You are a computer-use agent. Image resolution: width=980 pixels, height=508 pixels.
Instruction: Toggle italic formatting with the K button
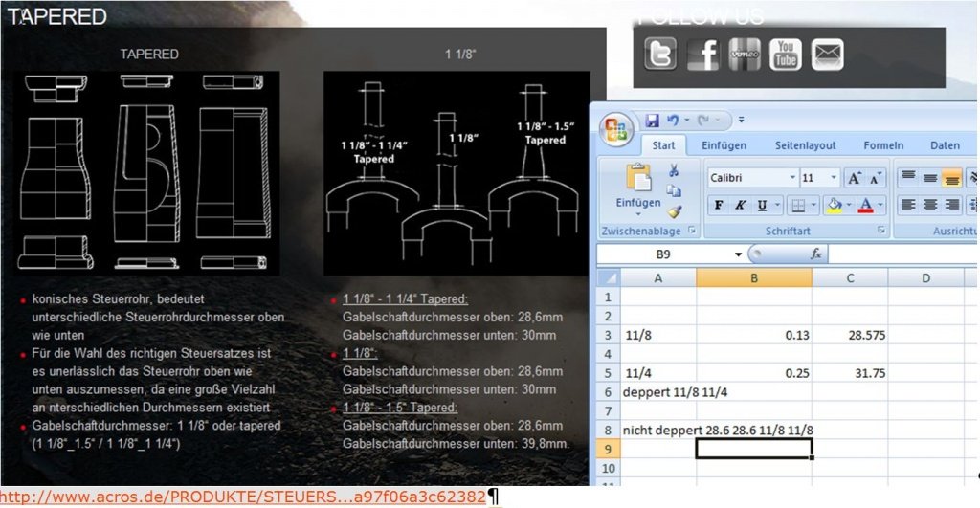click(x=740, y=205)
